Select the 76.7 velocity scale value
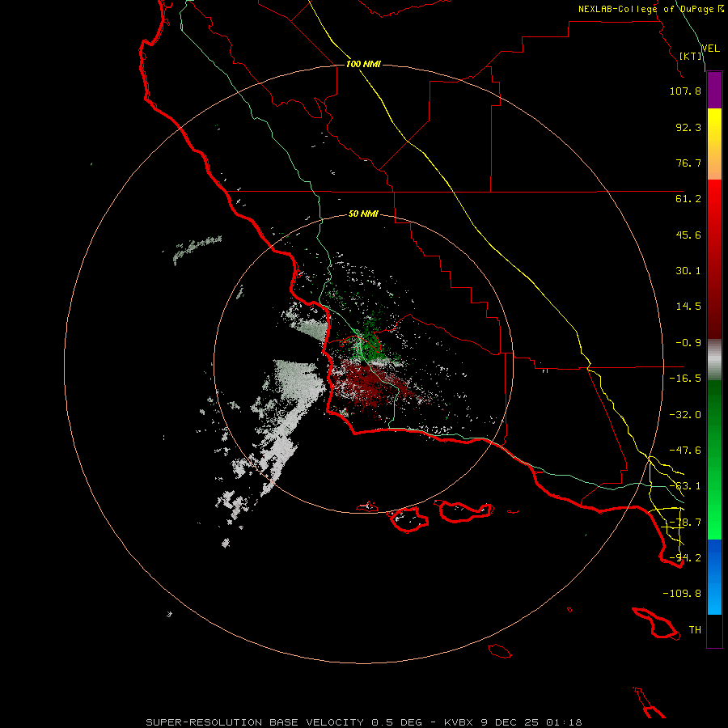Viewport: 728px width, 728px height. click(688, 163)
